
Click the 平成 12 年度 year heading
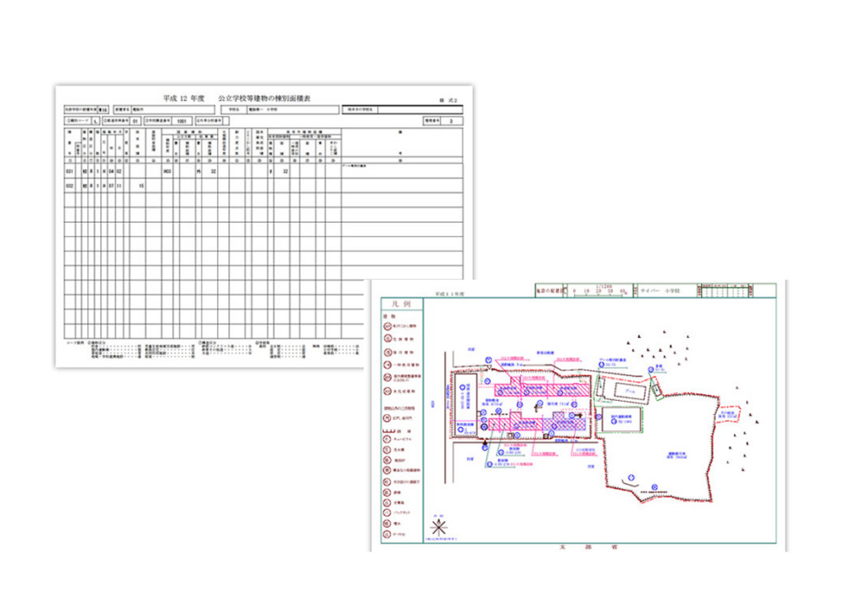coord(183,98)
